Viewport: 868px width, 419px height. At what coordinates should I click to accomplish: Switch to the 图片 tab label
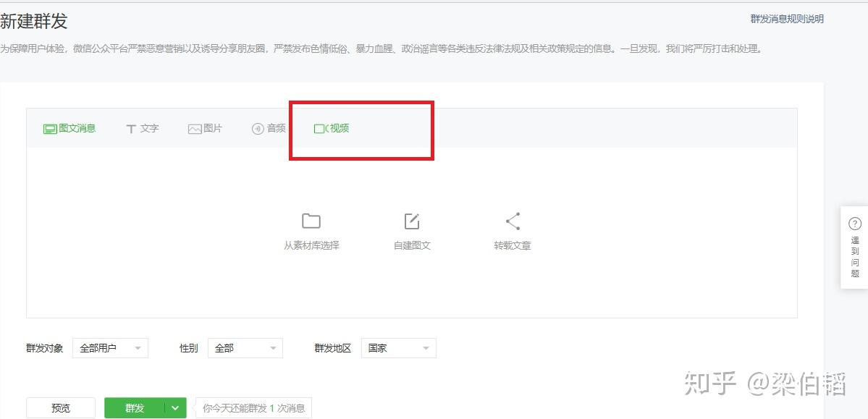point(213,128)
